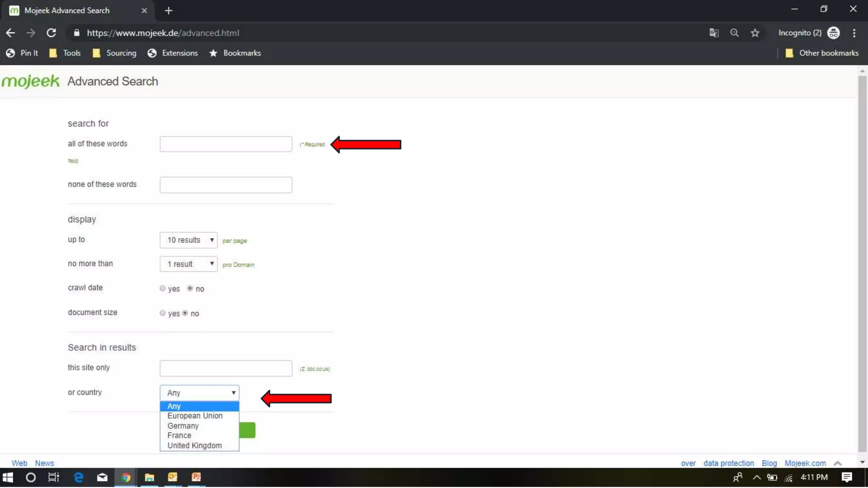Image resolution: width=868 pixels, height=488 pixels.
Task: Open the data protection footer link
Action: point(728,463)
